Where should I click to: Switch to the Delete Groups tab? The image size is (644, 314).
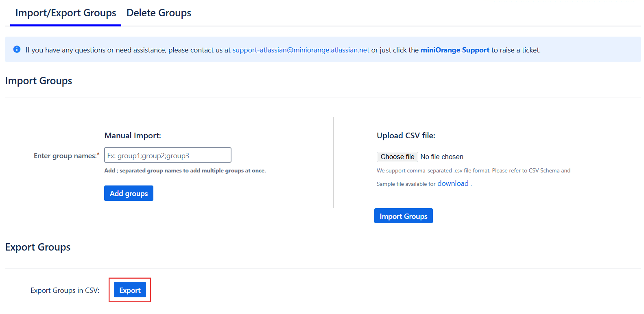159,13
